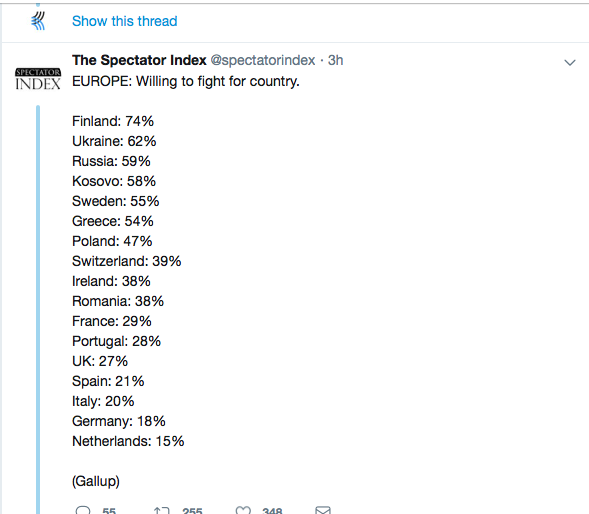This screenshot has height=514, width=589.
Task: Send tweet via direct message envelope icon
Action: [x=323, y=510]
